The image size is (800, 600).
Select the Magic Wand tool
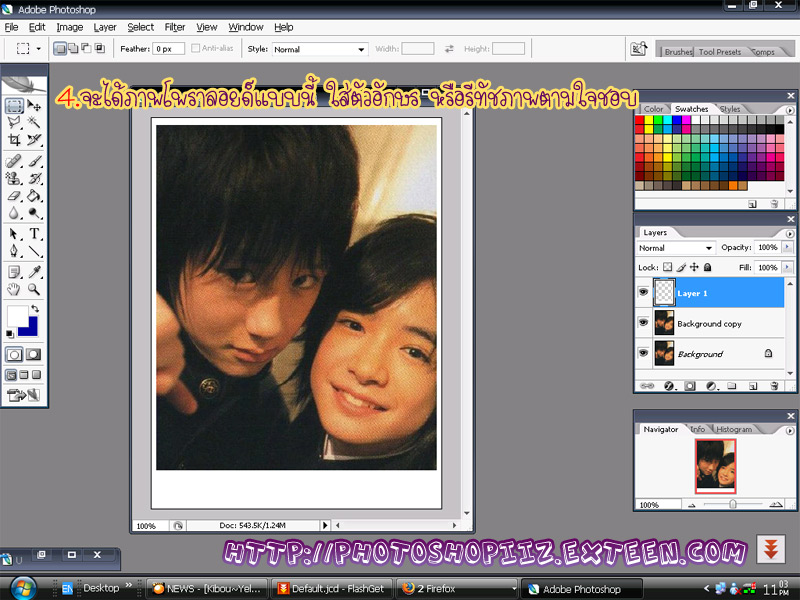coord(34,122)
